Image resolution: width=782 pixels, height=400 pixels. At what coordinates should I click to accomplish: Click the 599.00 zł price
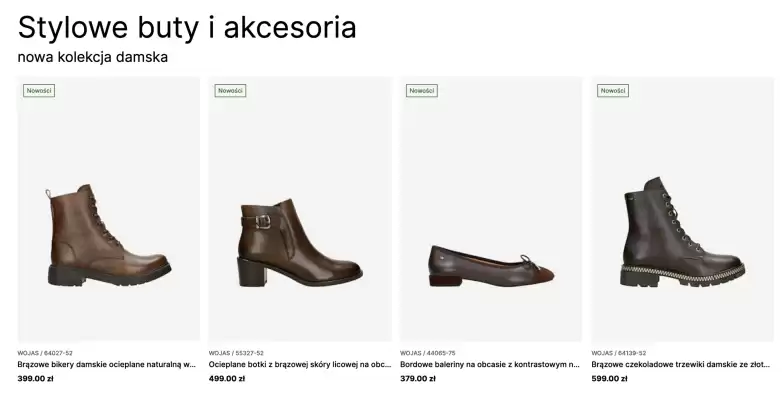point(609,379)
